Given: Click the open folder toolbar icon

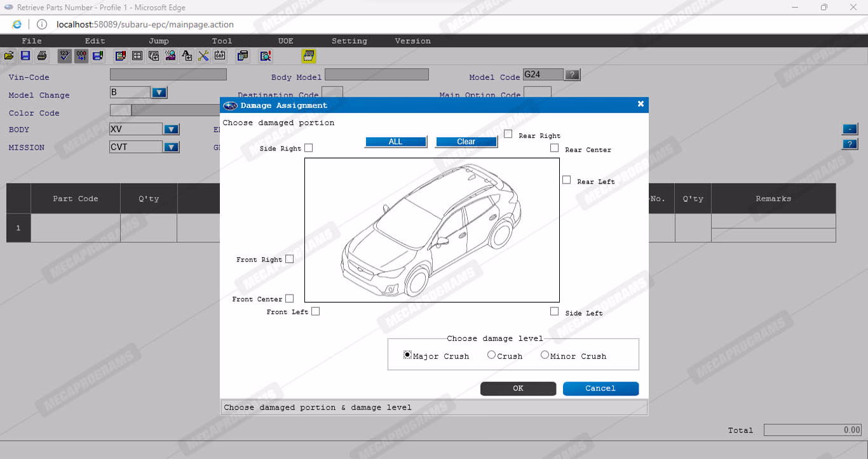Looking at the screenshot, I should pyautogui.click(x=9, y=56).
